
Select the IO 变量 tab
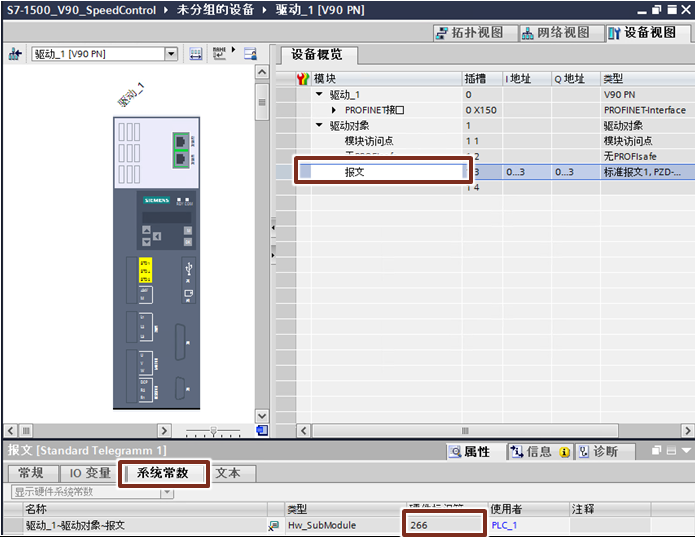pyautogui.click(x=90, y=473)
